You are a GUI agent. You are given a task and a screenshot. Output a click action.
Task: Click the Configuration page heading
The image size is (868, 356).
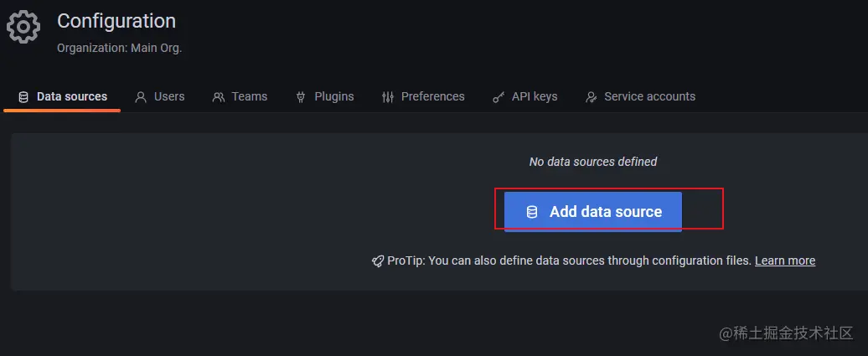[116, 21]
